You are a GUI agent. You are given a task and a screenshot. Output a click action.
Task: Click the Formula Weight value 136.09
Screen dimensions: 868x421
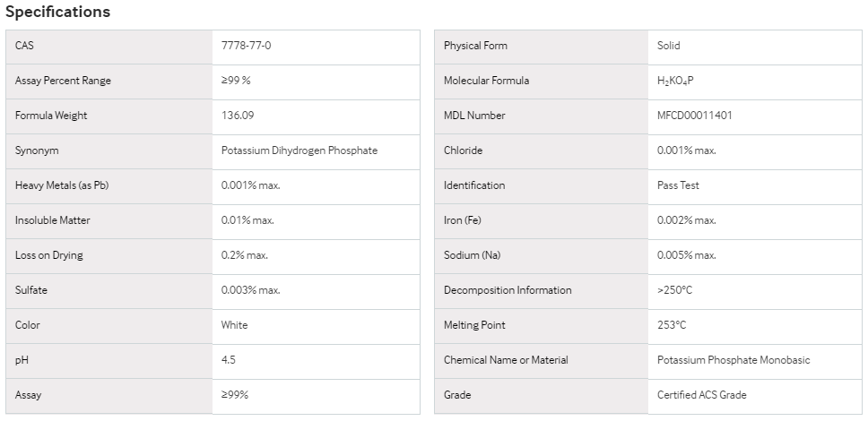tap(238, 115)
